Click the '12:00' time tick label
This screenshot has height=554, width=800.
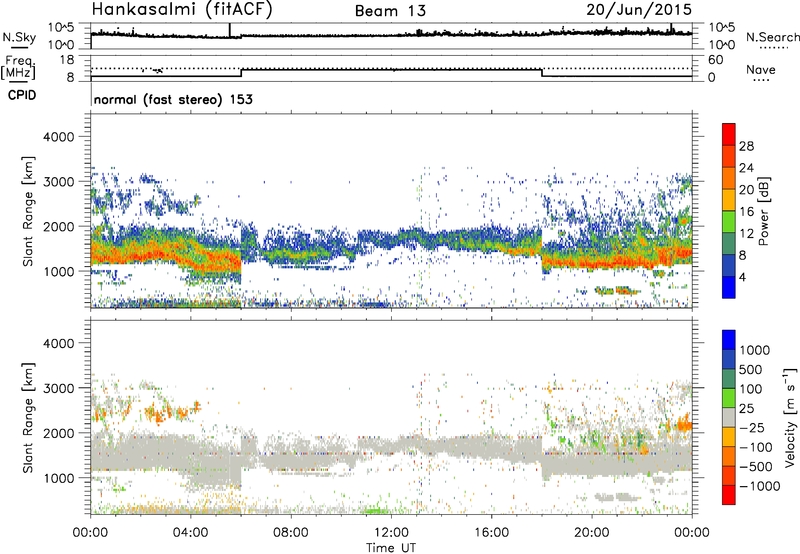391,533
